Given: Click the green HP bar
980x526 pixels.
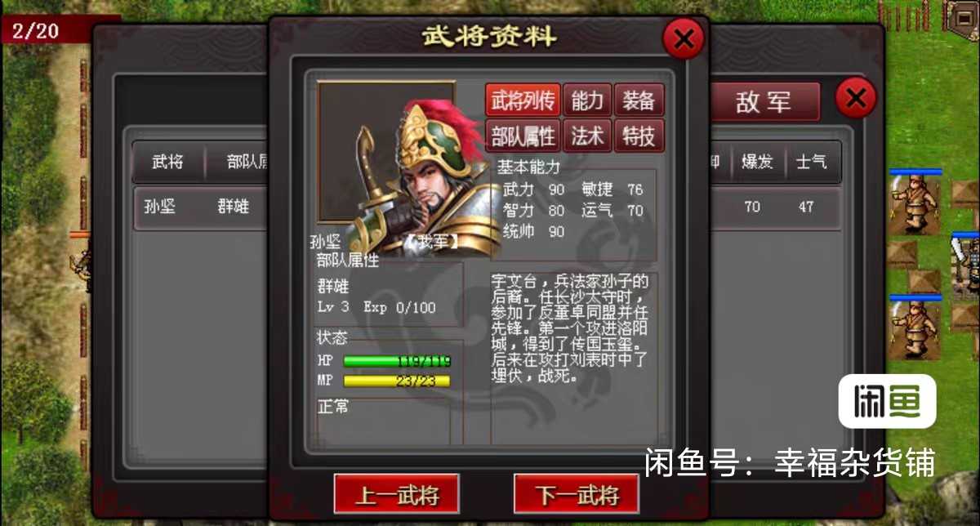Looking at the screenshot, I should point(397,361).
